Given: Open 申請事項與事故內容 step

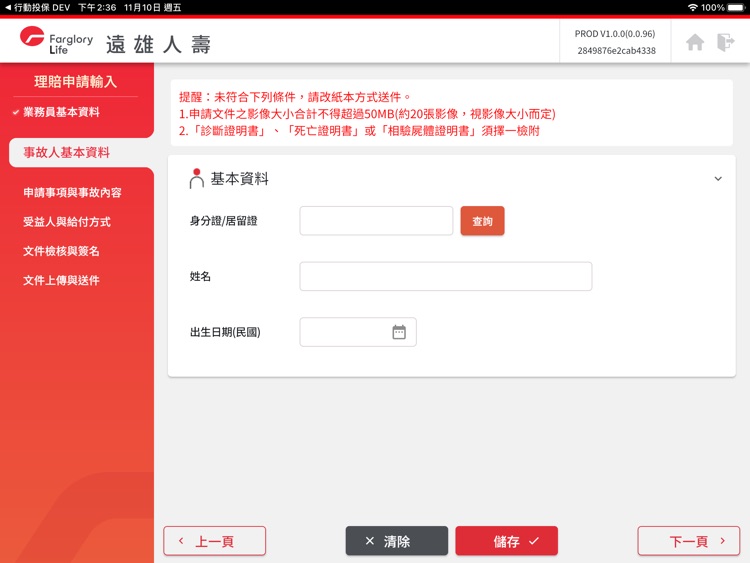Looking at the screenshot, I should coord(72,193).
